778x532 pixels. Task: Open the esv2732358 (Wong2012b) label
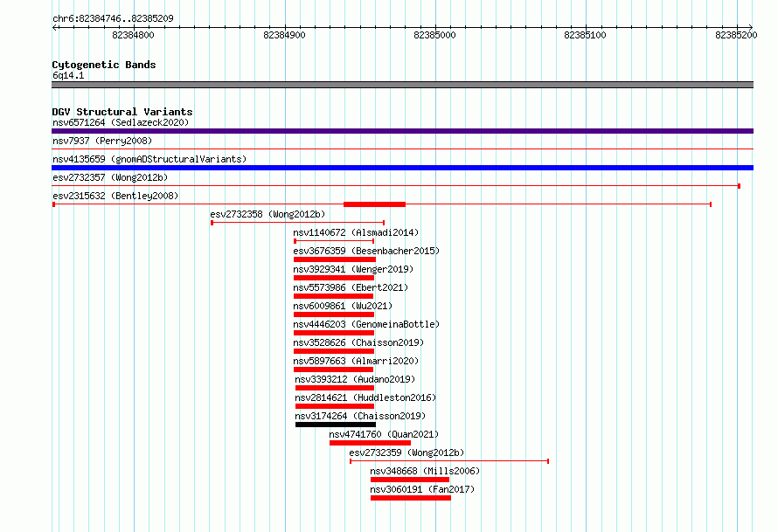click(267, 214)
